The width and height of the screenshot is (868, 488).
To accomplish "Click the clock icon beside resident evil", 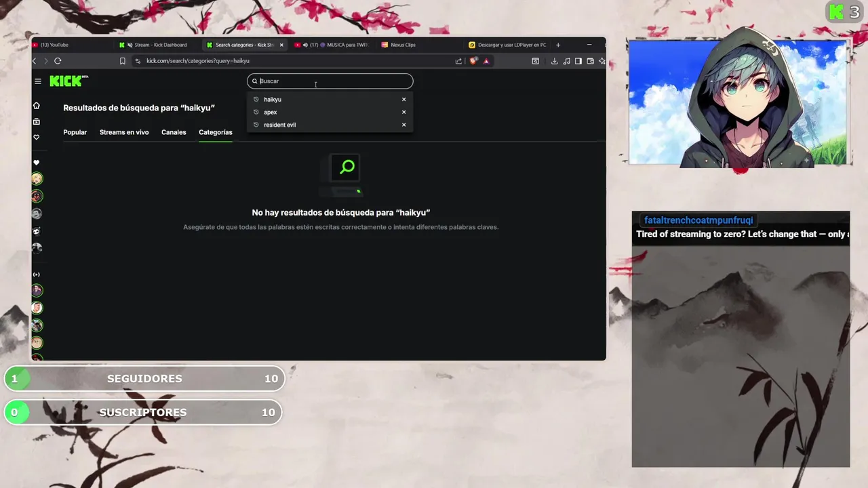I will click(x=256, y=125).
